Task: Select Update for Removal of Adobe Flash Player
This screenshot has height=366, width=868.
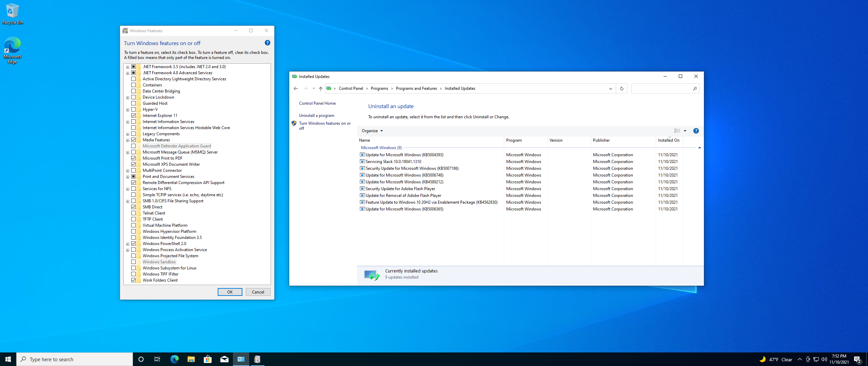Action: pos(520,196)
